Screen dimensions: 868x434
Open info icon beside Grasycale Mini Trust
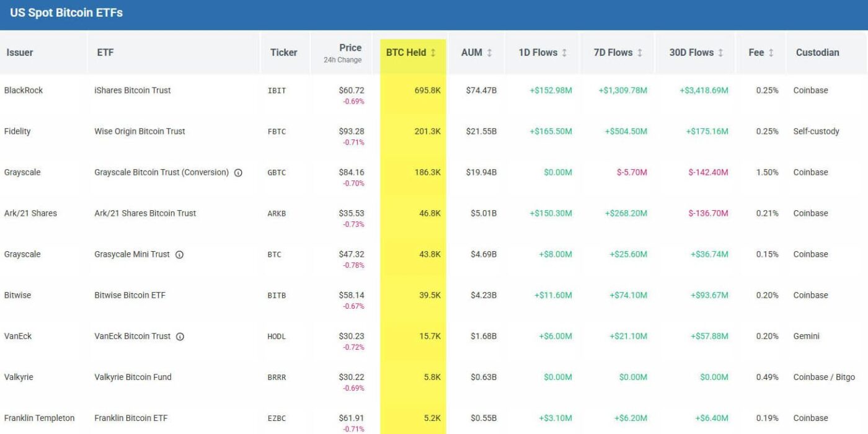(179, 255)
